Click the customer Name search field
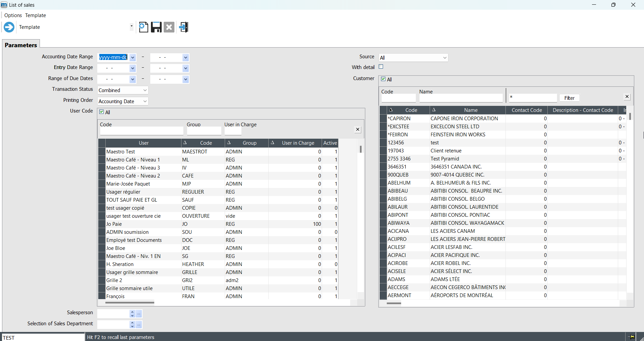This screenshot has width=644, height=341. pyautogui.click(x=461, y=98)
